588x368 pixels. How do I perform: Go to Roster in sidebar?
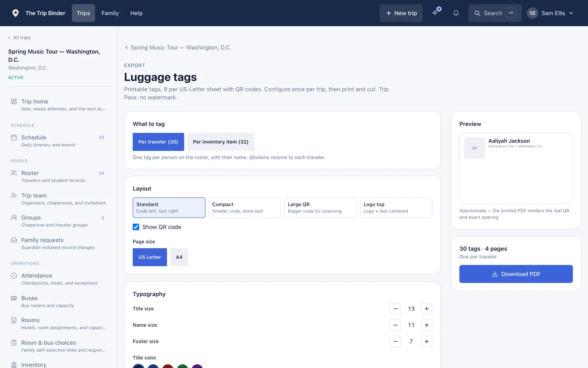[x=59, y=176]
